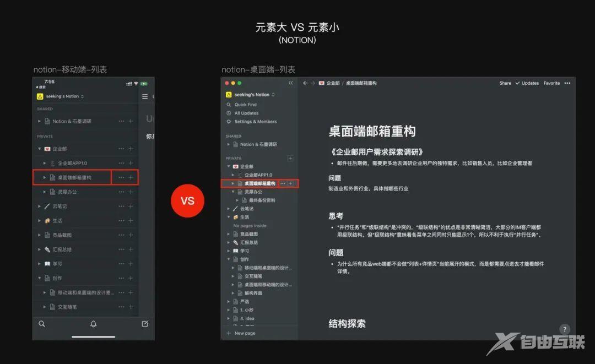Go forward with the desktop right arrow
Image resolution: width=595 pixels, height=364 pixels.
tap(313, 83)
